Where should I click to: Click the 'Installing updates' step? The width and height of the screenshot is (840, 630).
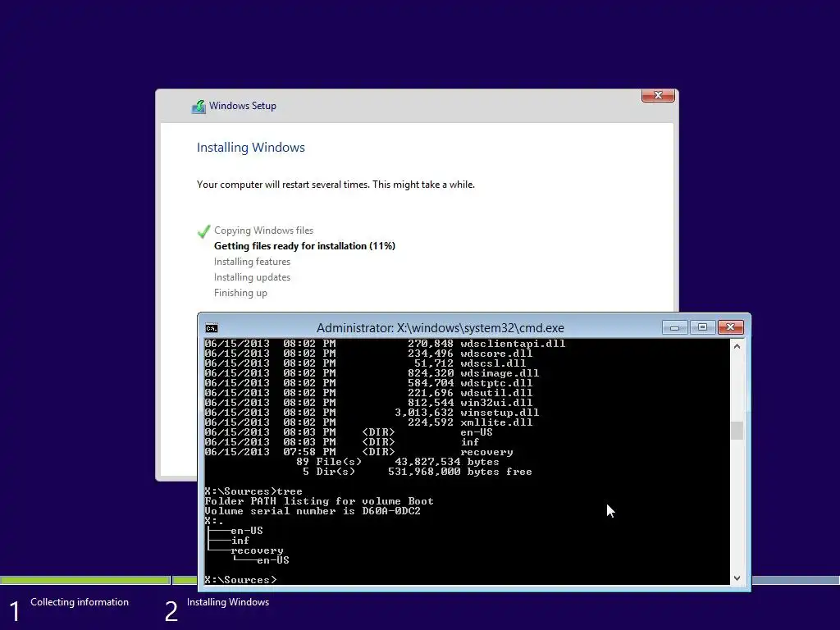[x=252, y=277]
